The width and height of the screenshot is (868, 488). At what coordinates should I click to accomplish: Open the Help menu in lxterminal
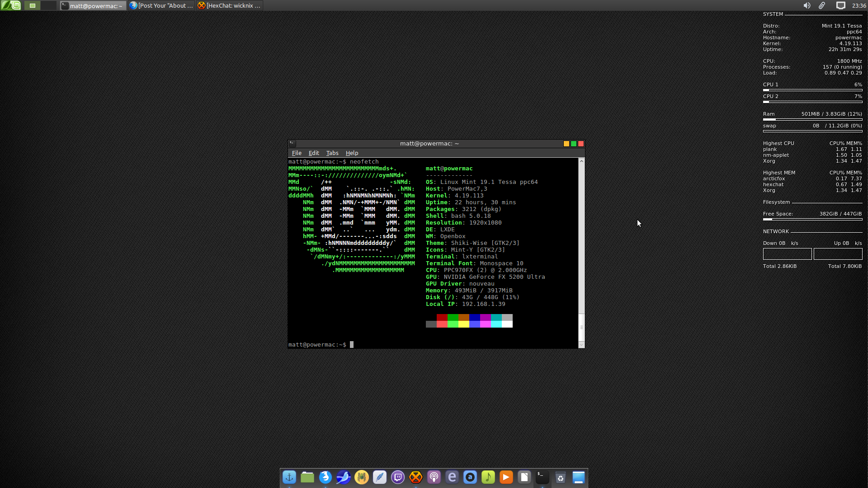pyautogui.click(x=352, y=153)
